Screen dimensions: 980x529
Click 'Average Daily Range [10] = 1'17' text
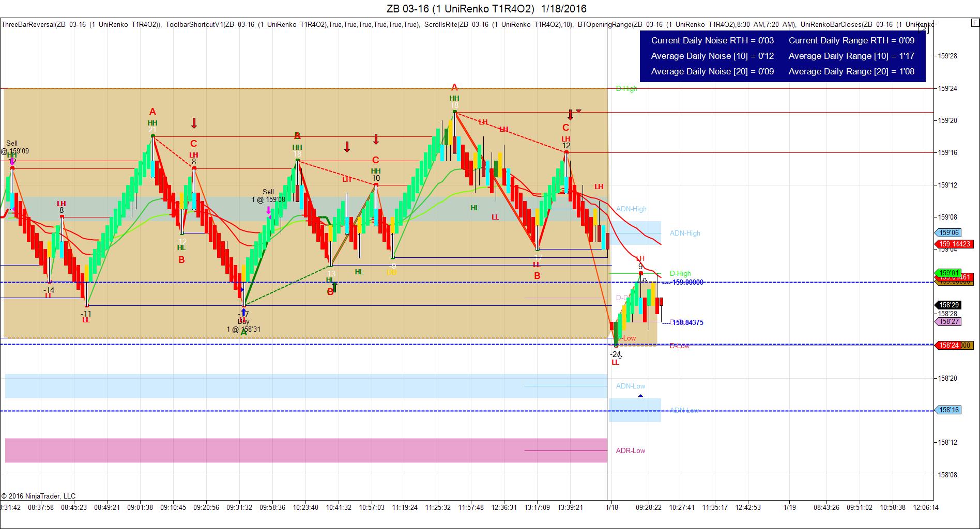click(x=851, y=56)
